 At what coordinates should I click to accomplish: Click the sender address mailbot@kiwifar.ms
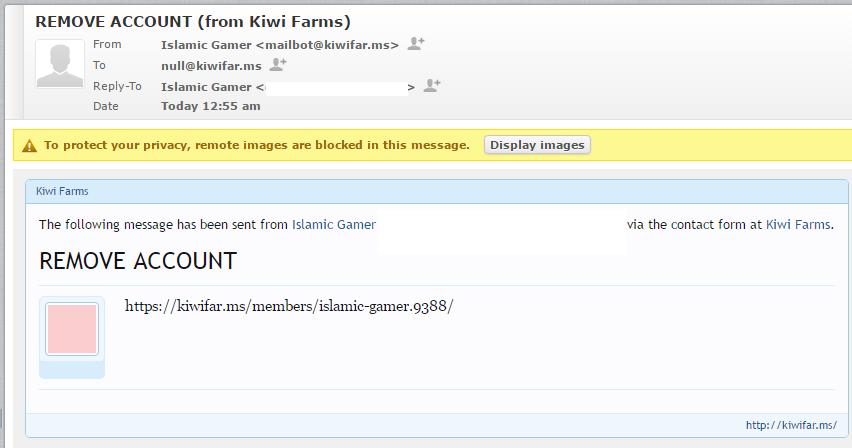coord(327,45)
